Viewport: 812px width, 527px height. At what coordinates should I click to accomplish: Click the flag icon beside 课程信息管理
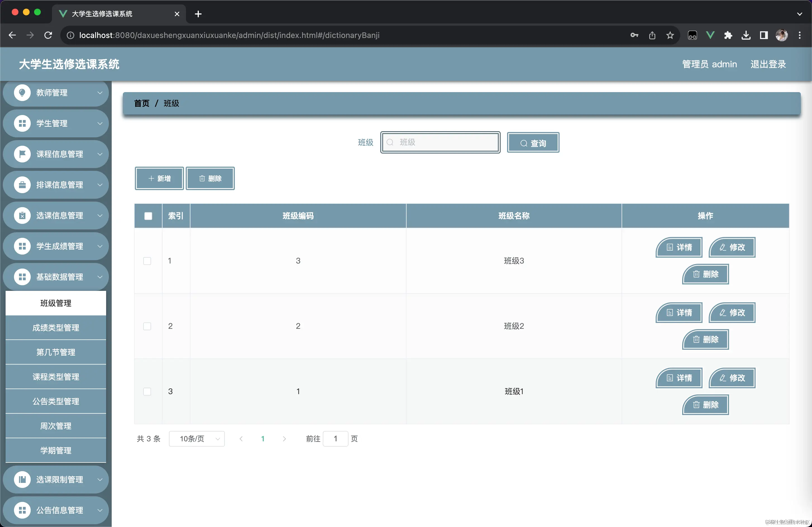pos(22,154)
